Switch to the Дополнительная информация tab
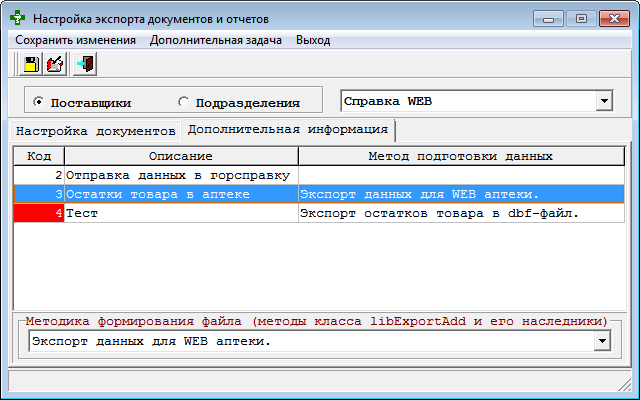 [288, 130]
